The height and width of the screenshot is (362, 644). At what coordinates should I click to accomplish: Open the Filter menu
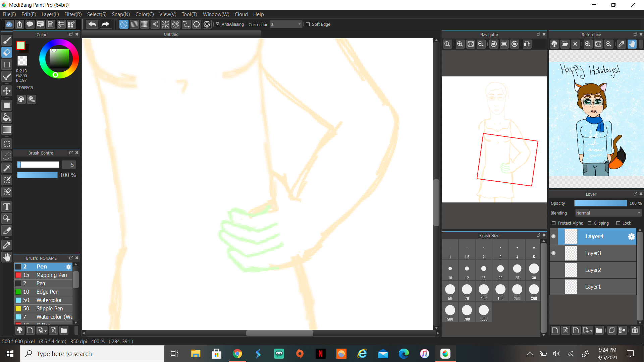pyautogui.click(x=73, y=14)
